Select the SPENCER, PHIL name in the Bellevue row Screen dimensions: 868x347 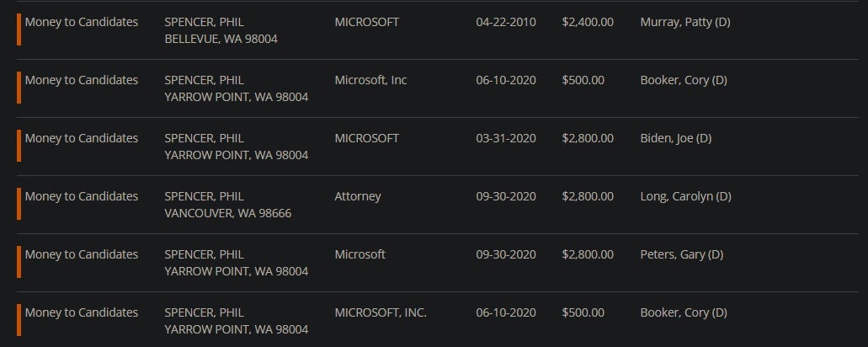pyautogui.click(x=204, y=22)
